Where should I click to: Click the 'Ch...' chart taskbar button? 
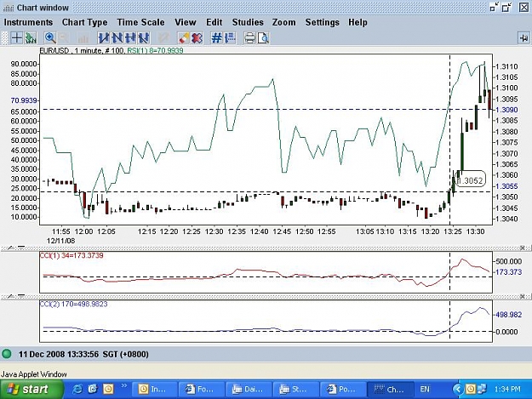coord(391,389)
